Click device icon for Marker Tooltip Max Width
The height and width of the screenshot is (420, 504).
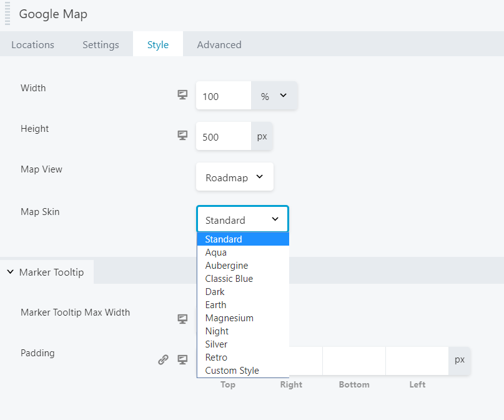[182, 319]
